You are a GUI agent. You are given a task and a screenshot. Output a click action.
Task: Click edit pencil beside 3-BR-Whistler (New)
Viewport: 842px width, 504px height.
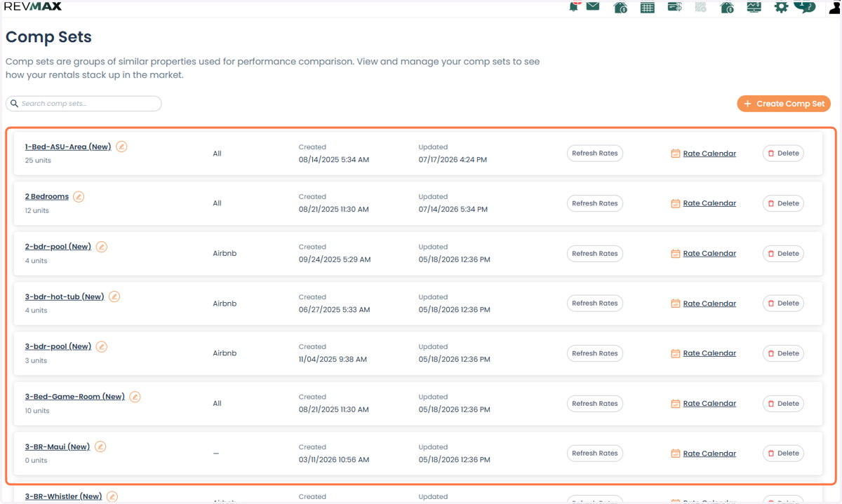(x=112, y=496)
